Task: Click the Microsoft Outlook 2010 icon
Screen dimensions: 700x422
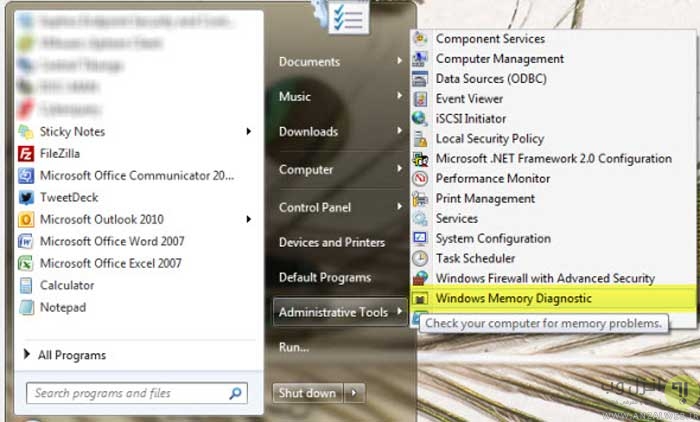Action: 25,219
